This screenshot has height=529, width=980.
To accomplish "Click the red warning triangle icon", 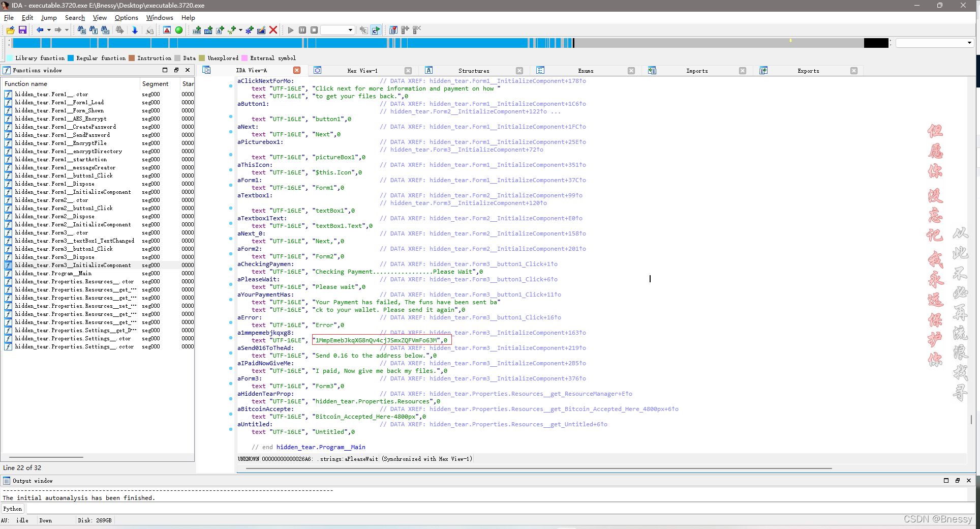I will (x=167, y=30).
